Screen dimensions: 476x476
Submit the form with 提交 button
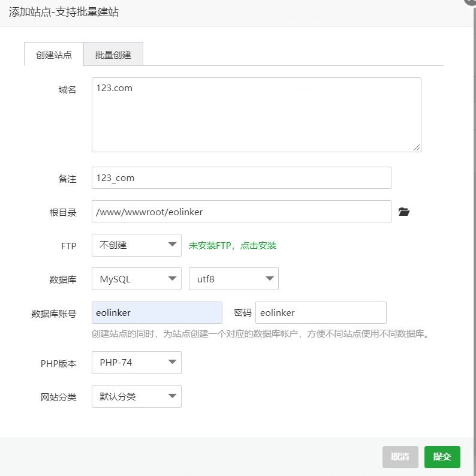(442, 457)
